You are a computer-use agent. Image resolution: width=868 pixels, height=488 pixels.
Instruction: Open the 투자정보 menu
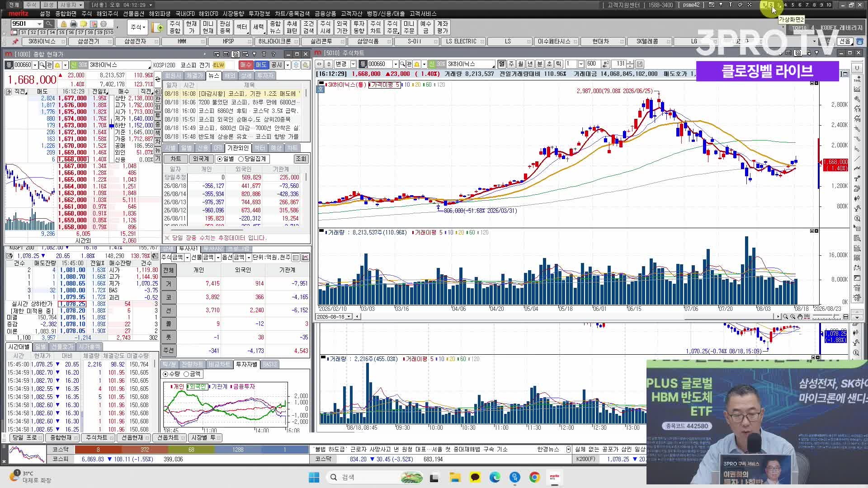[259, 14]
